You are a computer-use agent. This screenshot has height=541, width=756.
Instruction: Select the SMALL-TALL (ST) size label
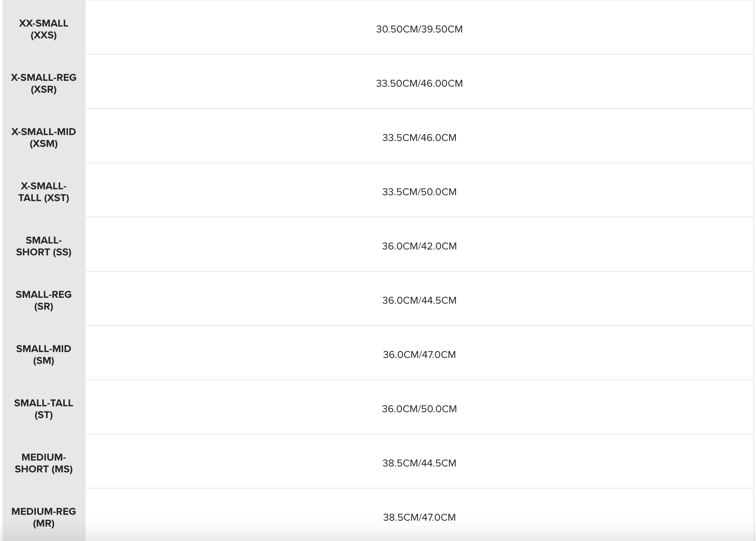(x=44, y=409)
